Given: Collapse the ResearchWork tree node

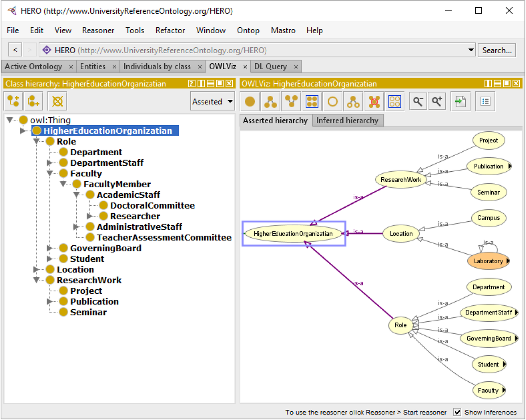Looking at the screenshot, I should (x=37, y=280).
